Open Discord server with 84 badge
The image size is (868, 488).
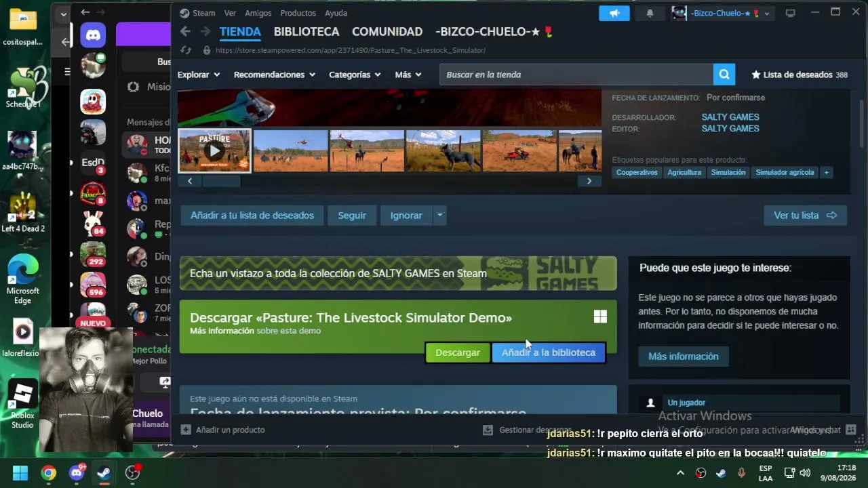point(93,224)
